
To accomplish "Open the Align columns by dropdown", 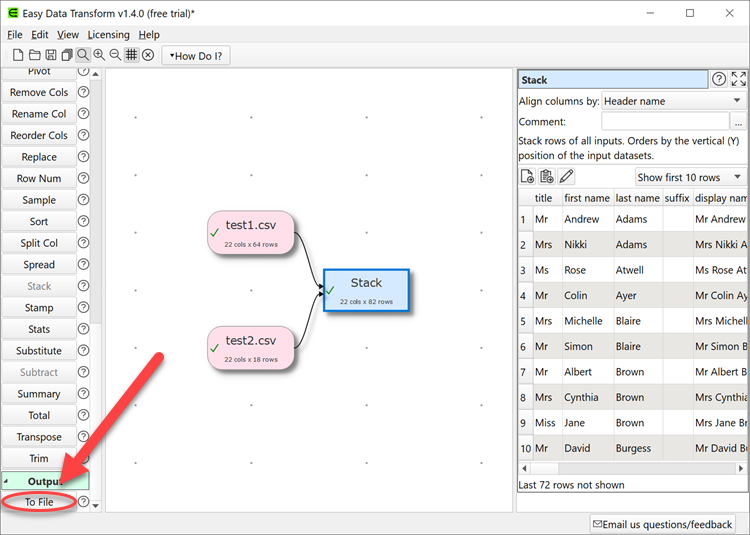I will coord(673,101).
